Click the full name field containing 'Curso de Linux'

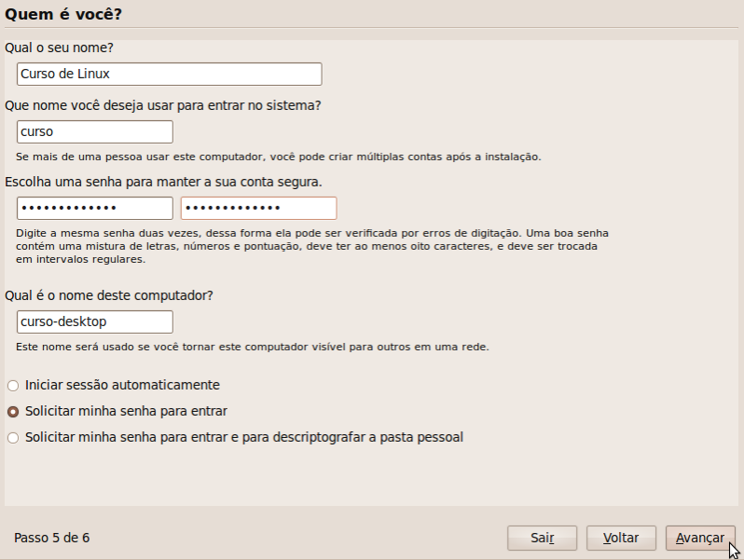170,74
